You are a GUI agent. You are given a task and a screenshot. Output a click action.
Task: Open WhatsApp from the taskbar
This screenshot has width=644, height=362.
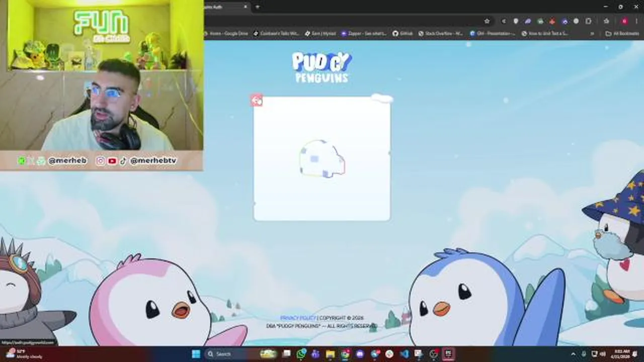pyautogui.click(x=301, y=354)
